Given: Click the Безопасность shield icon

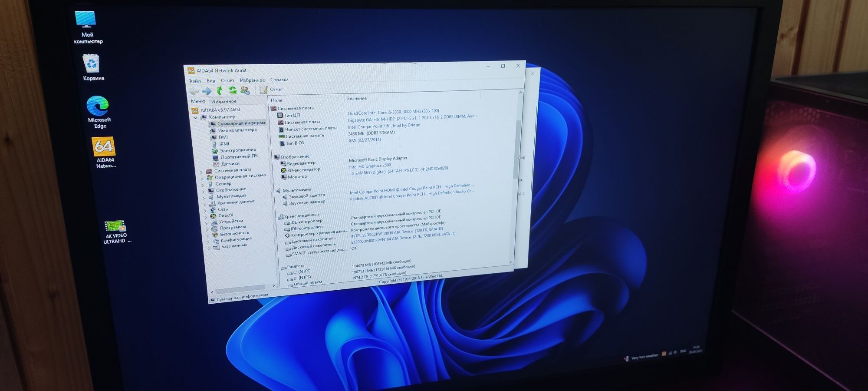Looking at the screenshot, I should (x=215, y=235).
